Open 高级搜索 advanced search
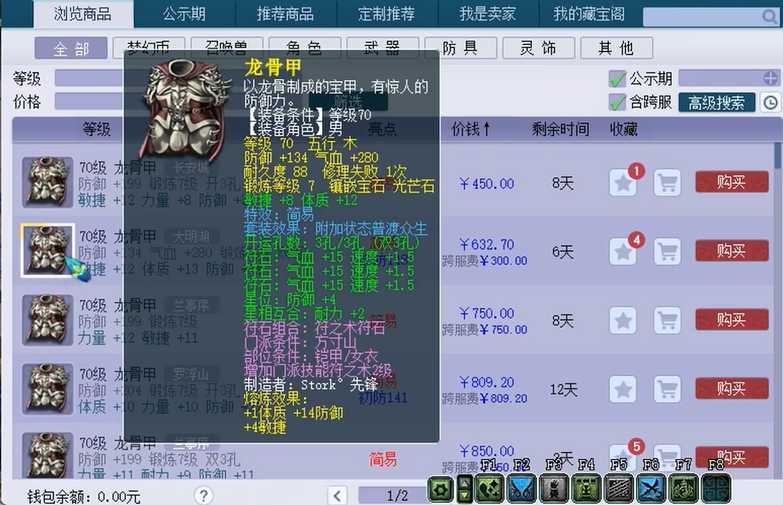This screenshot has width=783, height=505. click(717, 103)
